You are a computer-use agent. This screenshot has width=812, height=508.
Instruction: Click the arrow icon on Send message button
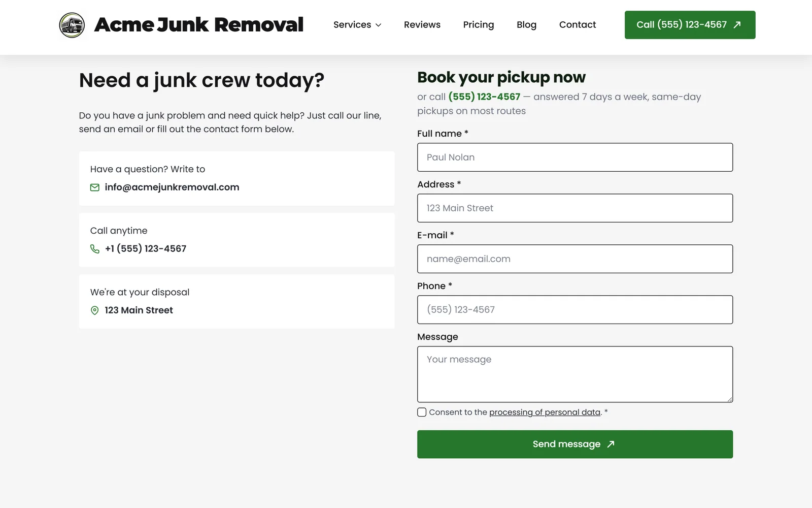point(611,444)
